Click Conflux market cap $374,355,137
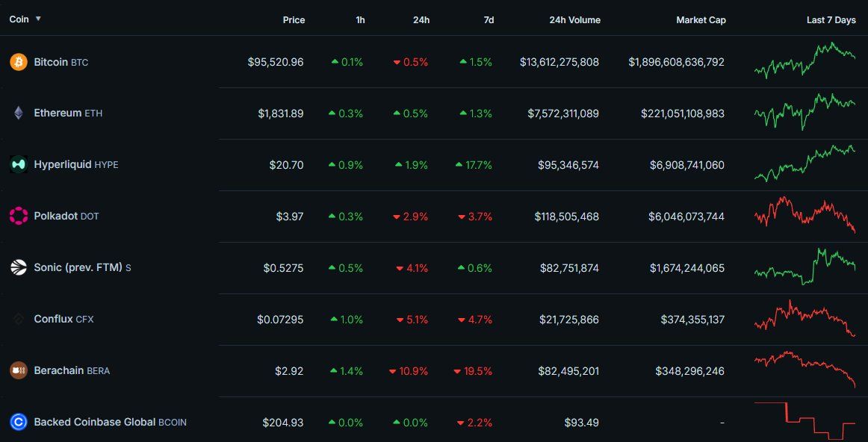Image resolution: width=868 pixels, height=442 pixels. [692, 320]
